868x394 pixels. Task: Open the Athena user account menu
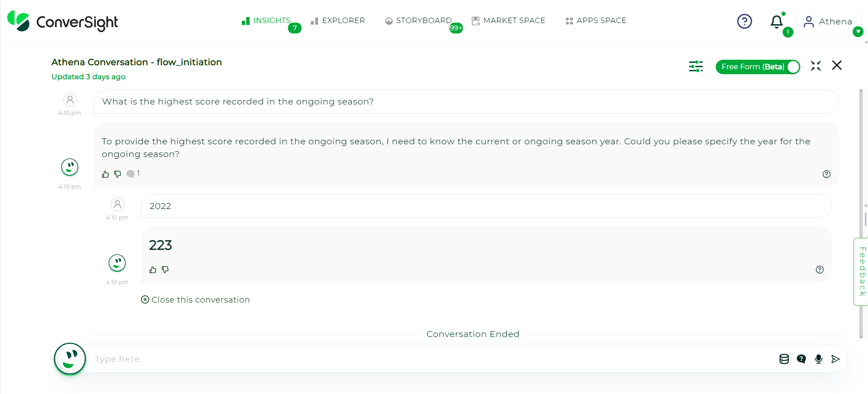coord(828,21)
